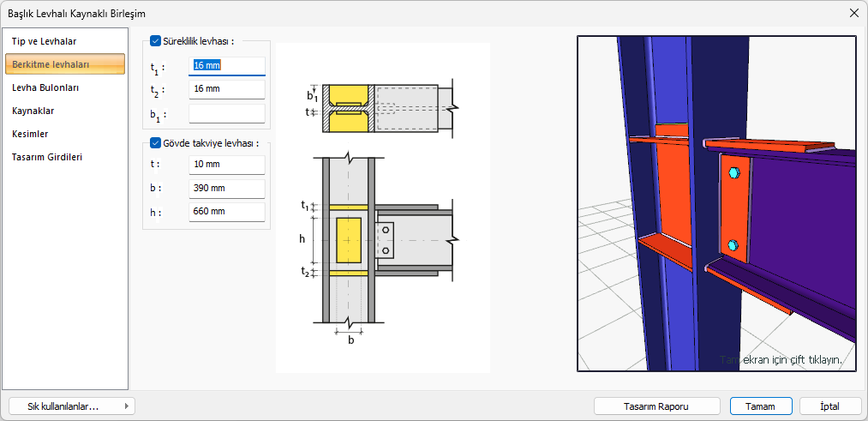This screenshot has height=421, width=868.
Task: Uncheck Süreklilik levhası checkbox
Action: click(155, 40)
